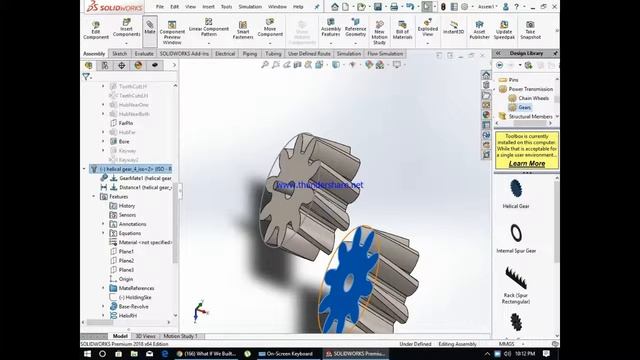Open Insert Components dropdown arrow
The height and width of the screenshot is (360, 640).
pos(126,43)
